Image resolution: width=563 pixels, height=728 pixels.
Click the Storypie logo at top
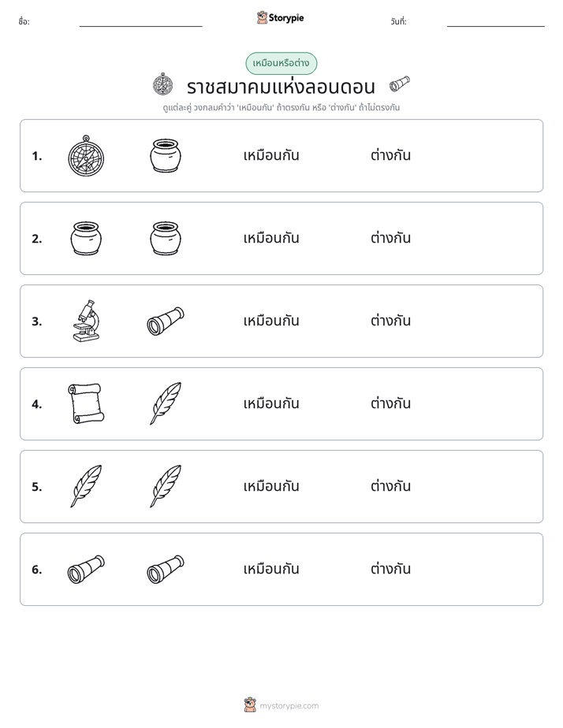[280, 17]
